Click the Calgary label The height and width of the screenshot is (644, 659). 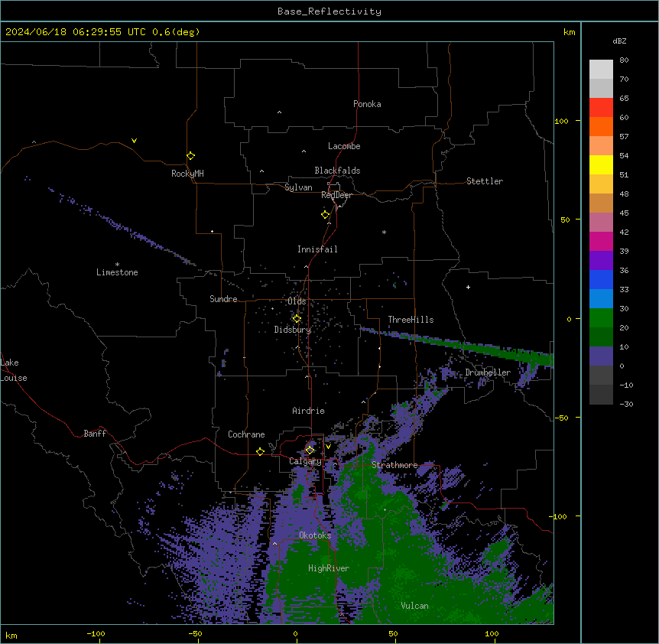[305, 461]
